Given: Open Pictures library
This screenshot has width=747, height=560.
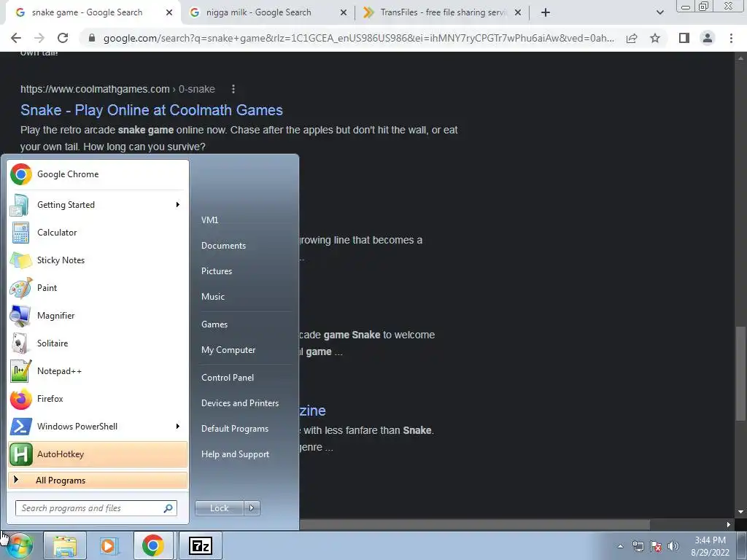Looking at the screenshot, I should pyautogui.click(x=217, y=271).
